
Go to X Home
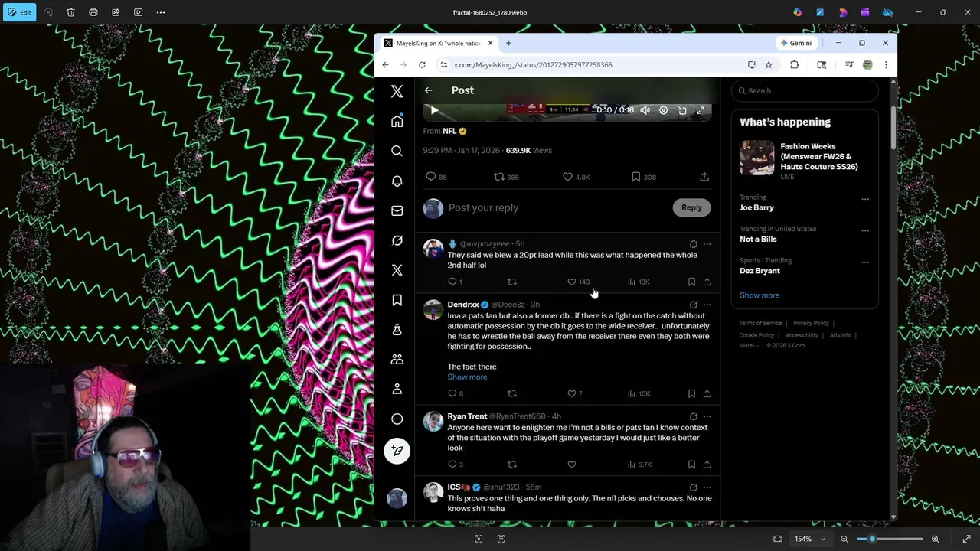(x=397, y=121)
